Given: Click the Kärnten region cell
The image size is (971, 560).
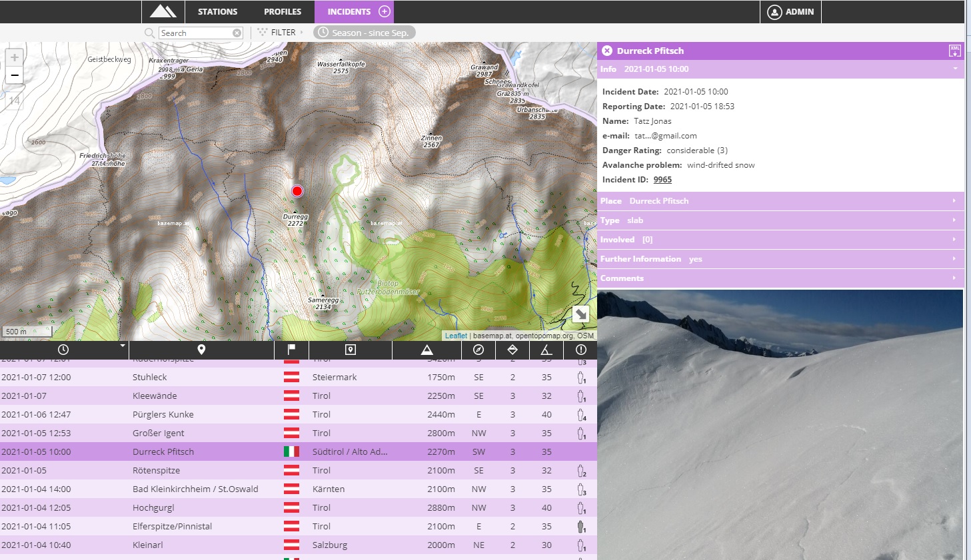Looking at the screenshot, I should 329,489.
